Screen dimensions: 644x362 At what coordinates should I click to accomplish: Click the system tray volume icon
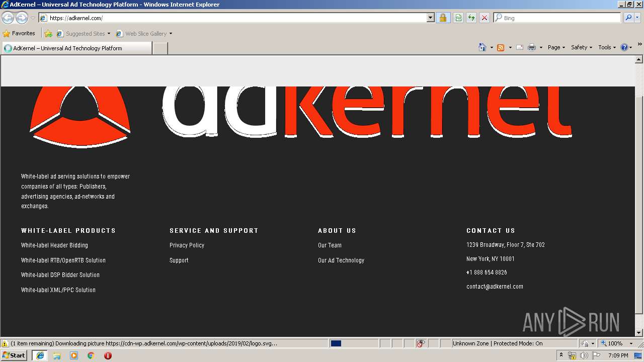pos(584,355)
